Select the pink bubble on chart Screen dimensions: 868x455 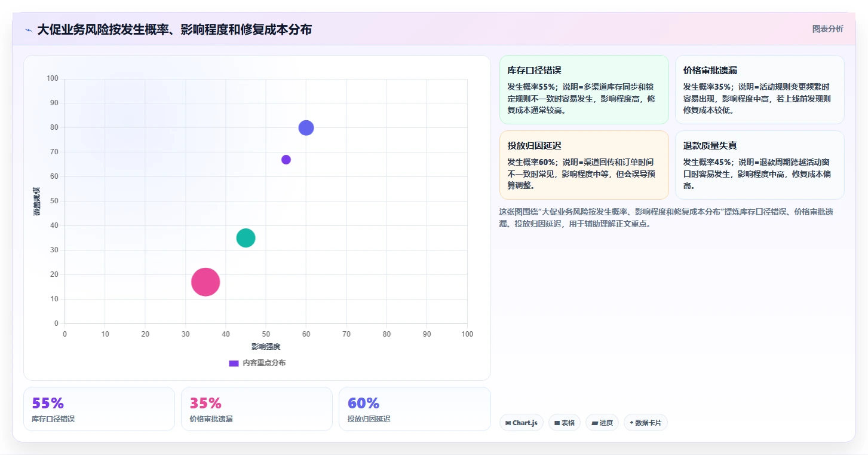click(206, 282)
